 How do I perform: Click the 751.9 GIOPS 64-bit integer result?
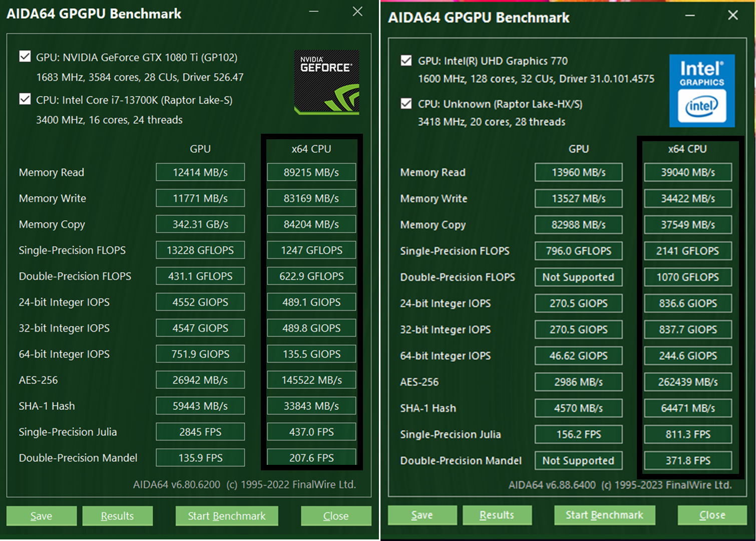pos(200,354)
